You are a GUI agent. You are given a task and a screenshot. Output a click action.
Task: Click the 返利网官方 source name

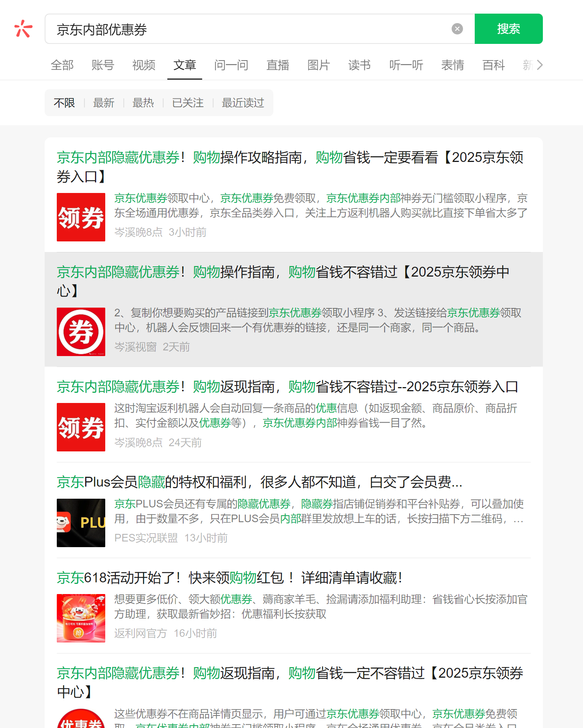141,633
